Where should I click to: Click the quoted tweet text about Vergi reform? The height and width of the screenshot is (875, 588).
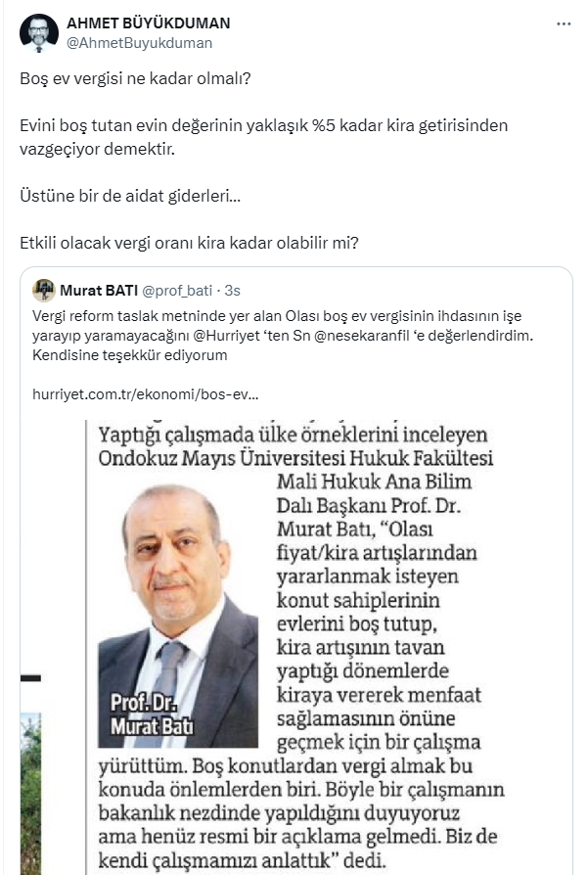tap(283, 336)
